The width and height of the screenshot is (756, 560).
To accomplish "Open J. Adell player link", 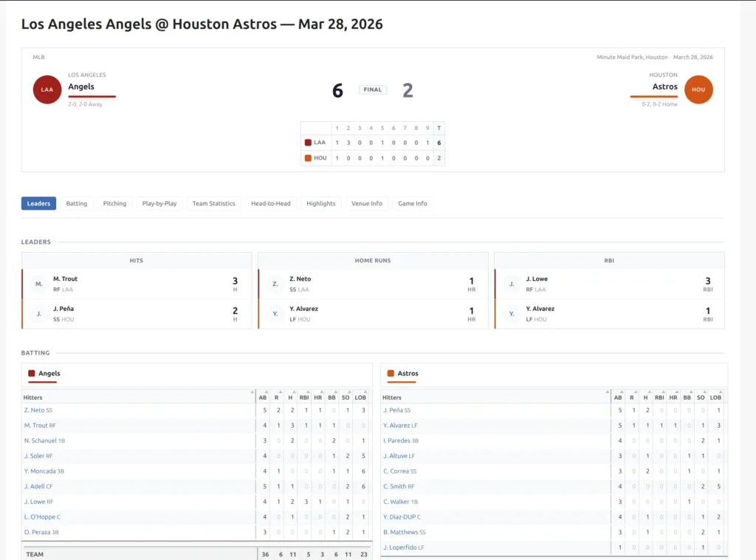I will (x=34, y=486).
